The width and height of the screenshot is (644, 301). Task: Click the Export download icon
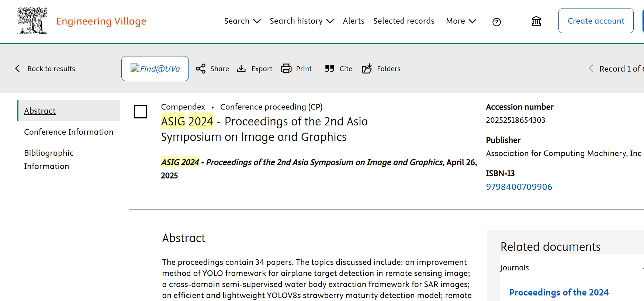241,69
